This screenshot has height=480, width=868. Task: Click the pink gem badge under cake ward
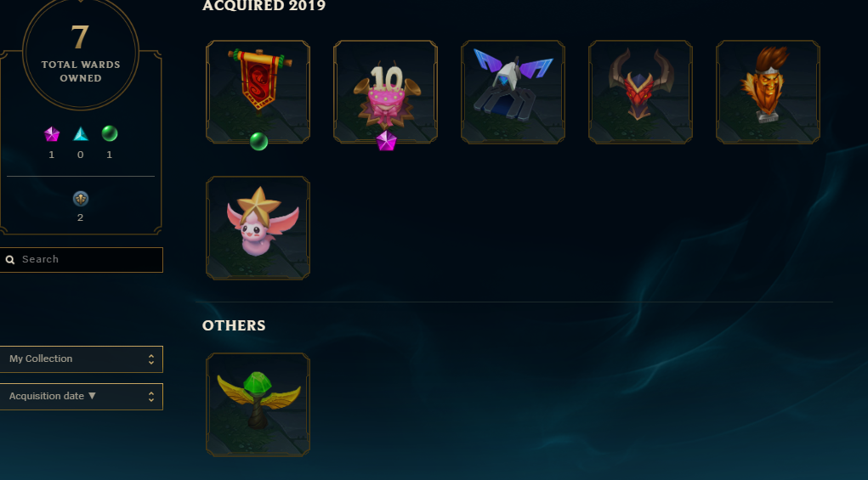[x=387, y=141]
